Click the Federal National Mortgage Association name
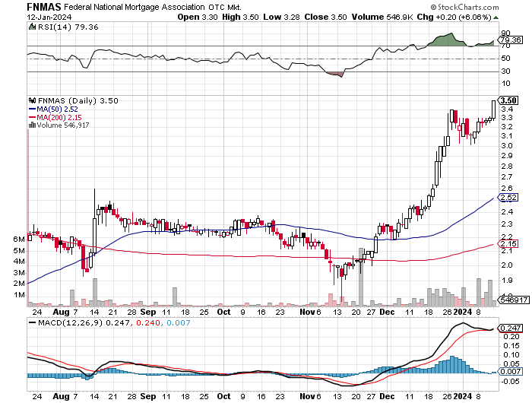 click(135, 7)
